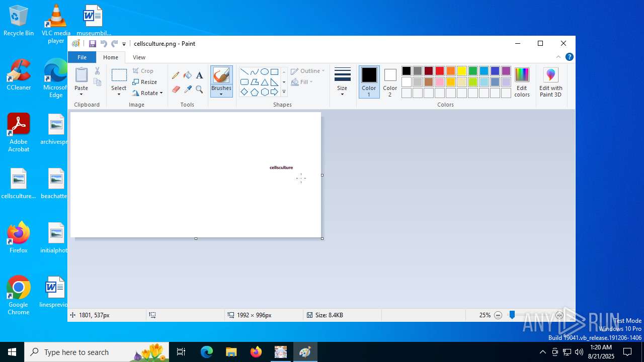Click the Paste clipboard icon
The height and width of the screenshot is (362, 644).
82,75
